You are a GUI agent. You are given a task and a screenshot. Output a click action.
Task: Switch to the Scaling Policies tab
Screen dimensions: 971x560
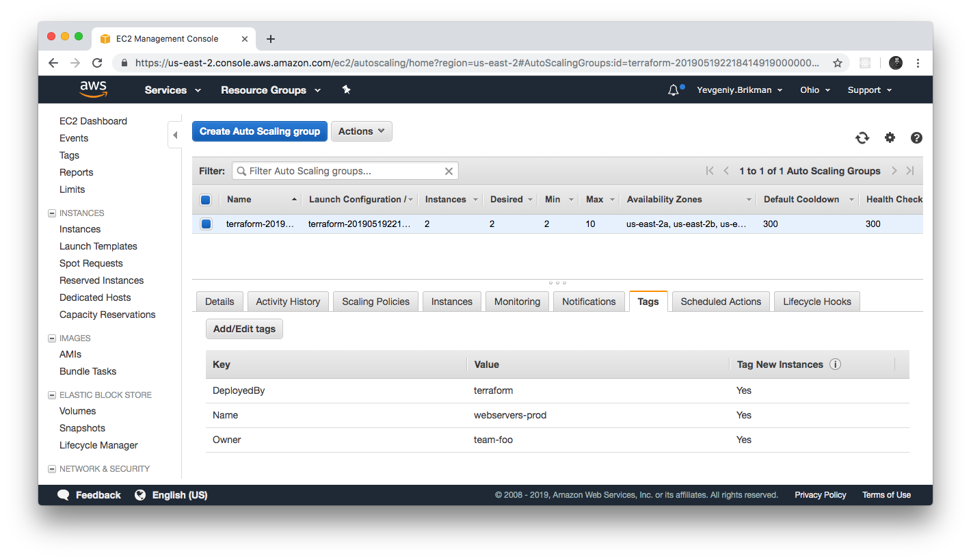375,302
